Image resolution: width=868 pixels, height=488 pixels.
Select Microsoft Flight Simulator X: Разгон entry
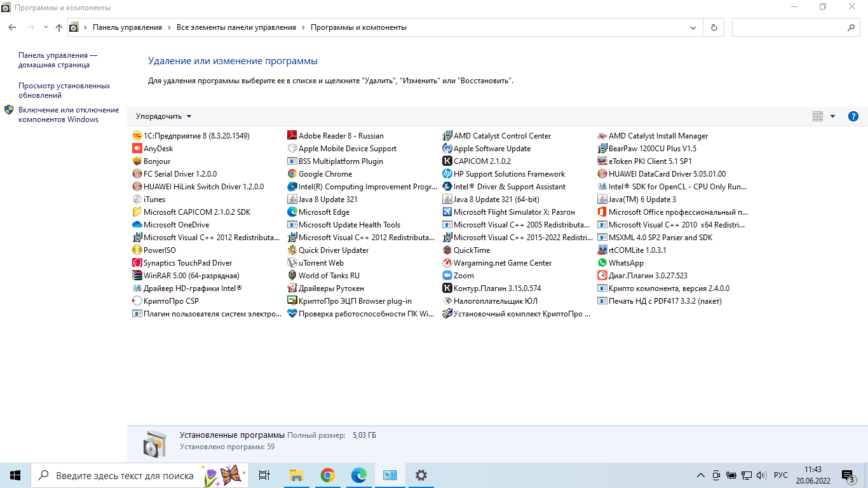coord(509,212)
